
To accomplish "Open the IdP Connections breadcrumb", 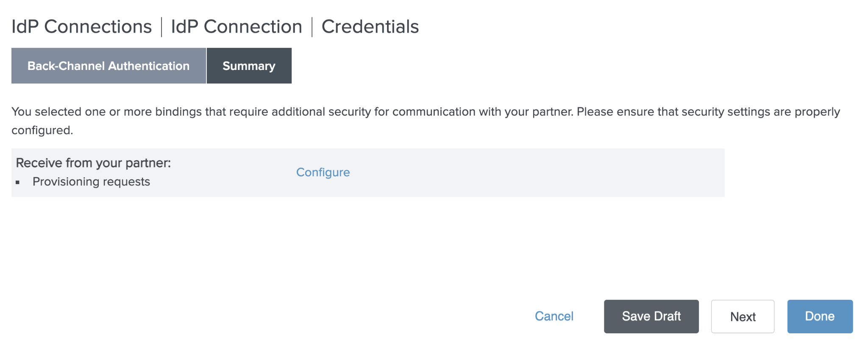I will (81, 27).
